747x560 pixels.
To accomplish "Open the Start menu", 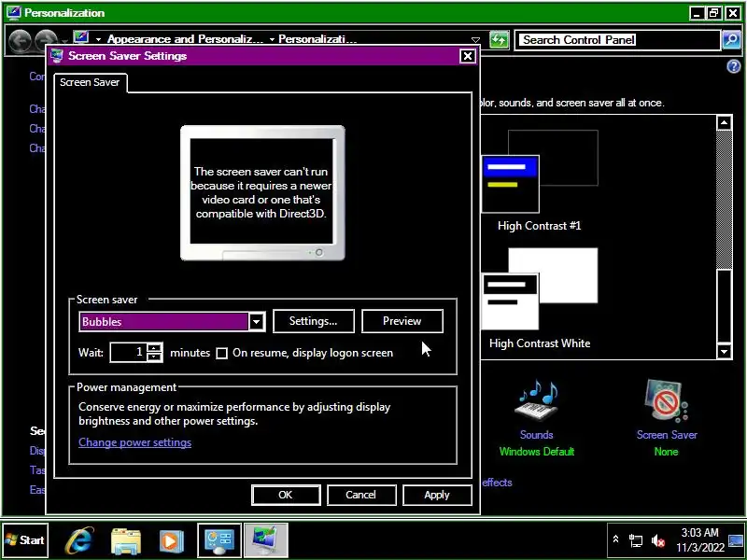I will pyautogui.click(x=26, y=540).
